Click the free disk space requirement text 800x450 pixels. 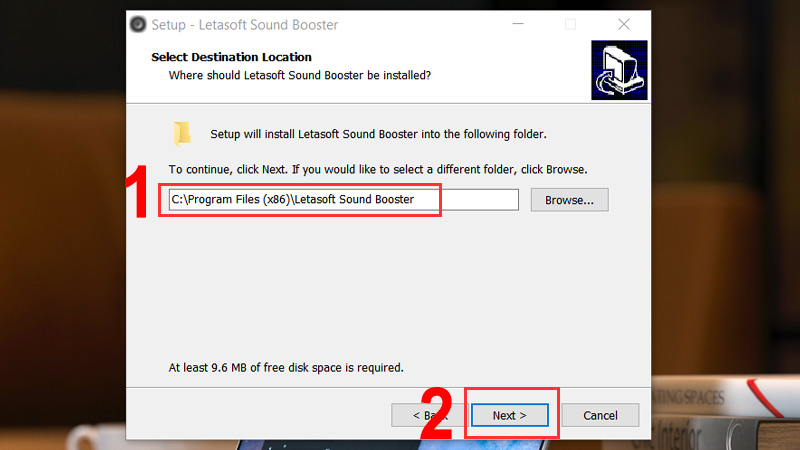[x=286, y=367]
